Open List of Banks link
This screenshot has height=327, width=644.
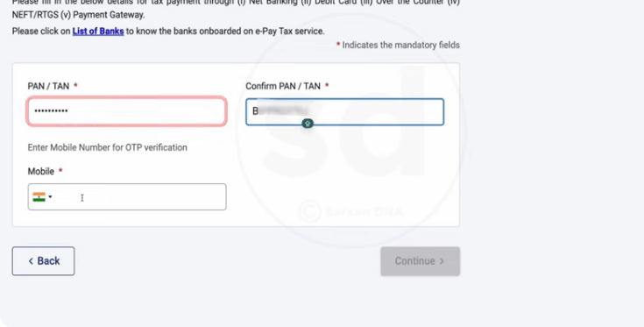(x=98, y=32)
